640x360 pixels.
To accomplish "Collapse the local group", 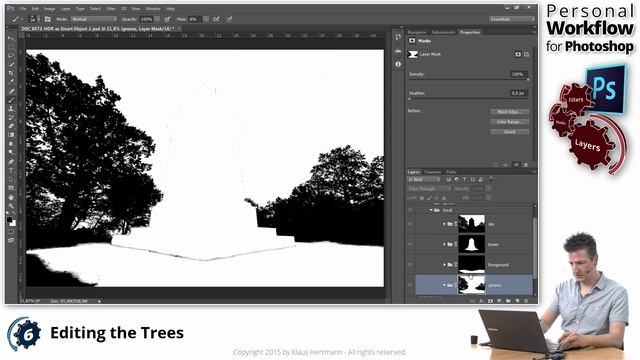I will [x=431, y=210].
